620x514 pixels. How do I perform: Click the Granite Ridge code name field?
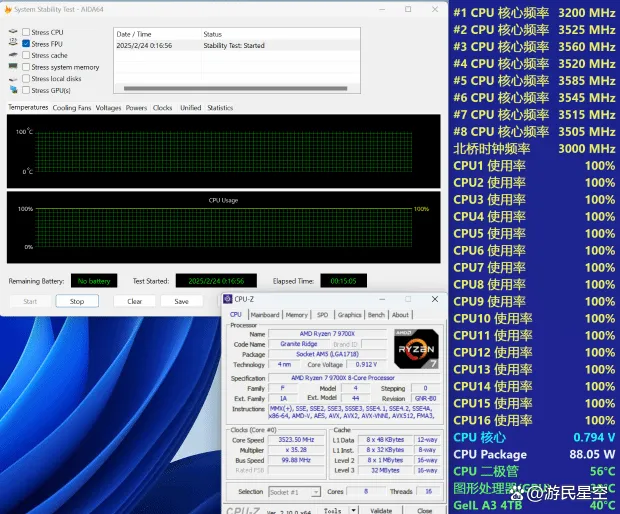299,344
